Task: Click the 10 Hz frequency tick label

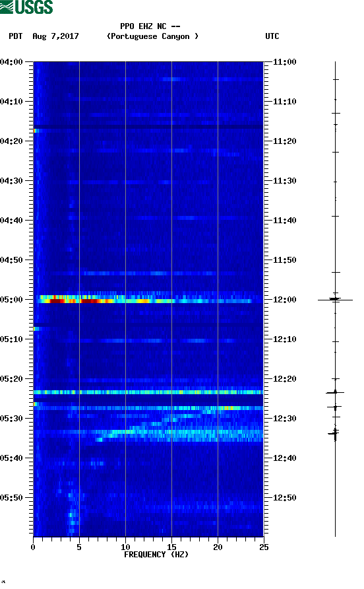Action: (125, 547)
